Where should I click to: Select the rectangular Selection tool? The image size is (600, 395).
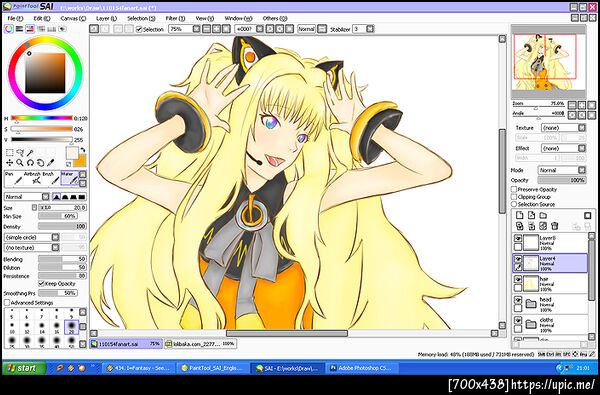pos(10,153)
